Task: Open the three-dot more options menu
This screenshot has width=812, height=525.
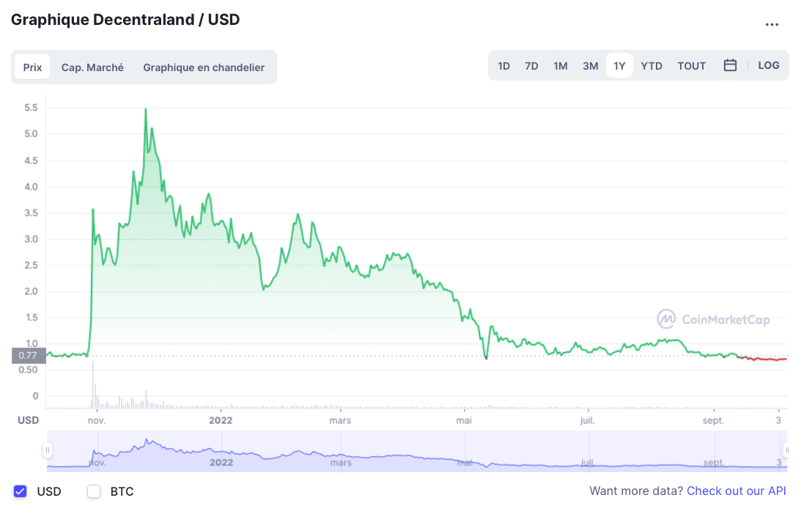Action: point(772,24)
